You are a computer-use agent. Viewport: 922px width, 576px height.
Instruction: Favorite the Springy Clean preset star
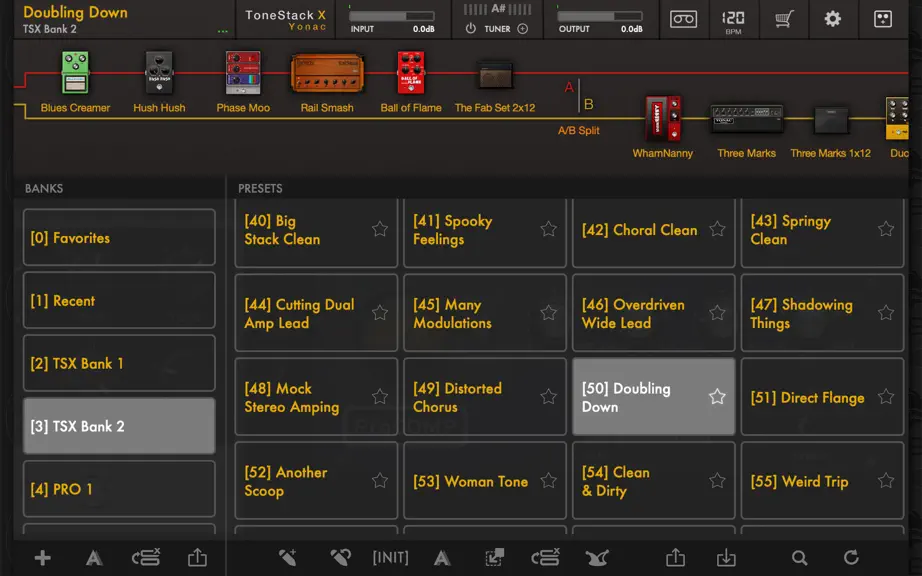pos(886,229)
